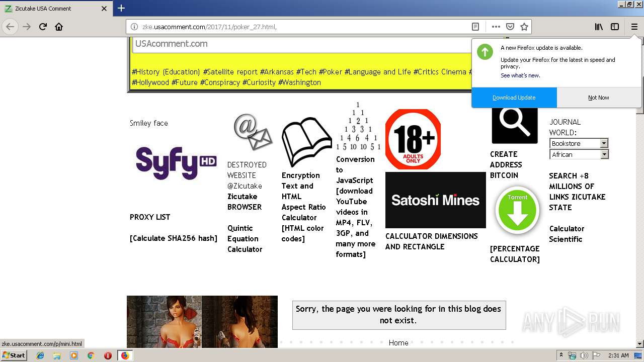Open Windows Start menu
Viewport: 644px width, 362px height.
(14, 355)
